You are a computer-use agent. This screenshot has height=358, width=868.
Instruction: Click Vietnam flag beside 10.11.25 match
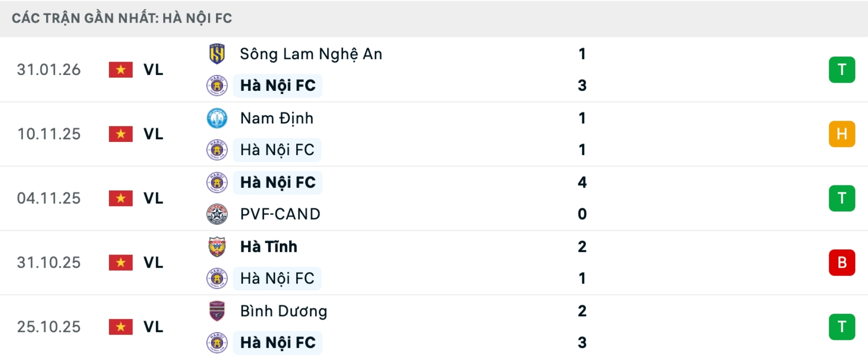pos(121,134)
